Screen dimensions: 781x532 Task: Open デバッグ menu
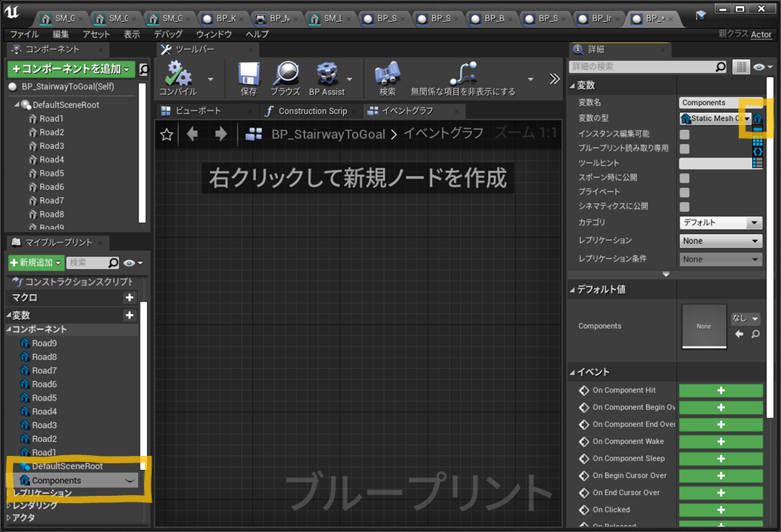[168, 34]
